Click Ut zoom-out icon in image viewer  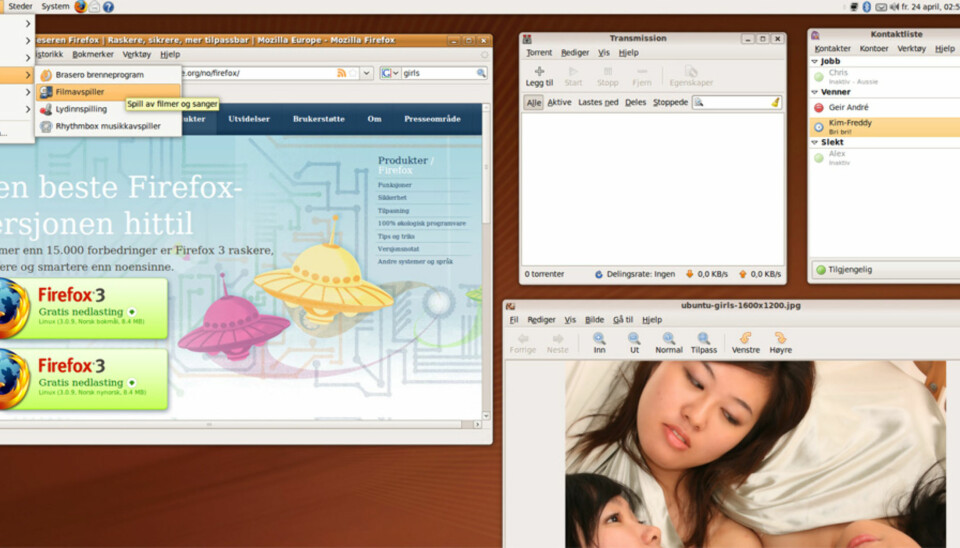tap(634, 343)
